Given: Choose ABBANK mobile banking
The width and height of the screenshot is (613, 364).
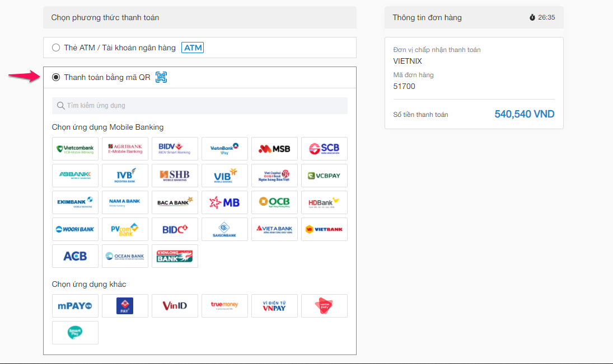Looking at the screenshot, I should [x=75, y=176].
